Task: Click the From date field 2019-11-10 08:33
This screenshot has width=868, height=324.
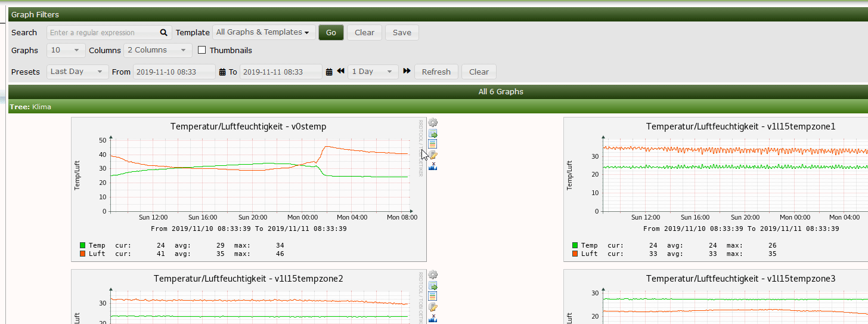Action: (x=174, y=72)
